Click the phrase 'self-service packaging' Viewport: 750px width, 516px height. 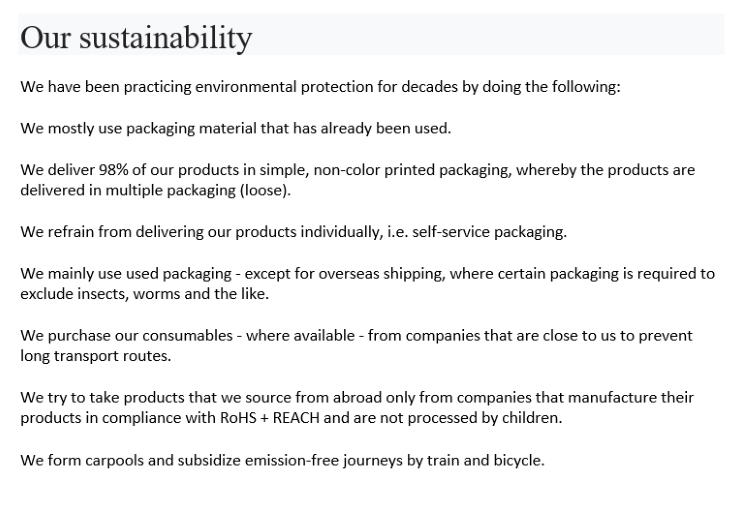[x=488, y=232]
